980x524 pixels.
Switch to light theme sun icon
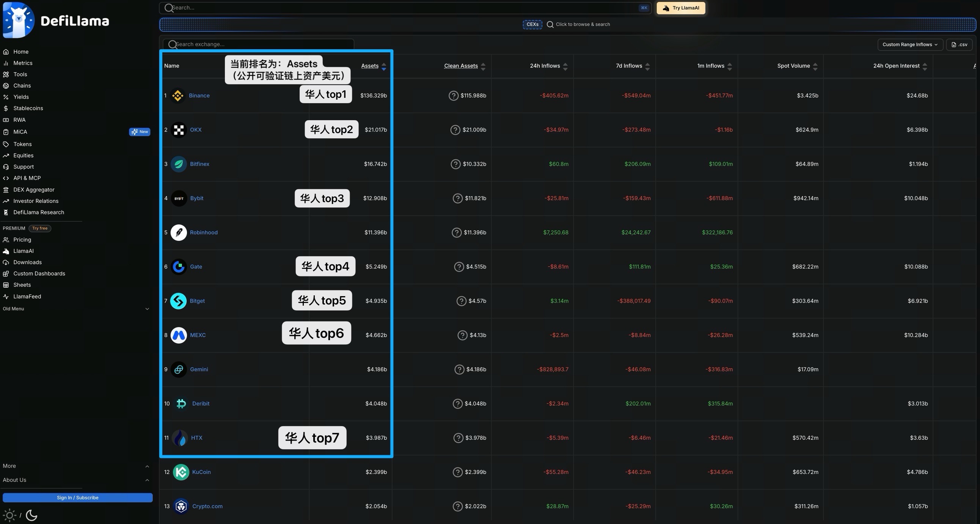9,516
